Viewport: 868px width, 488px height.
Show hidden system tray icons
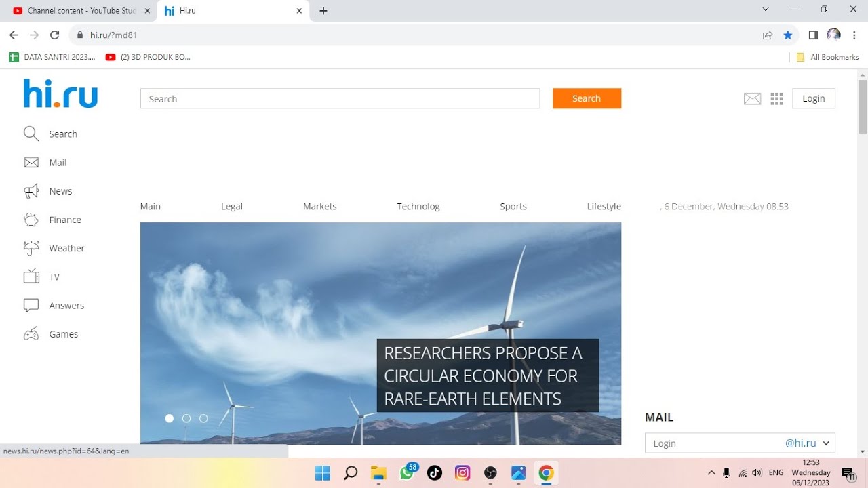pyautogui.click(x=711, y=473)
